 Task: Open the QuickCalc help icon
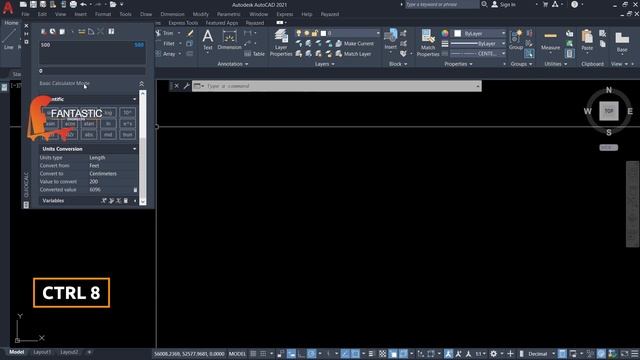pos(111,32)
